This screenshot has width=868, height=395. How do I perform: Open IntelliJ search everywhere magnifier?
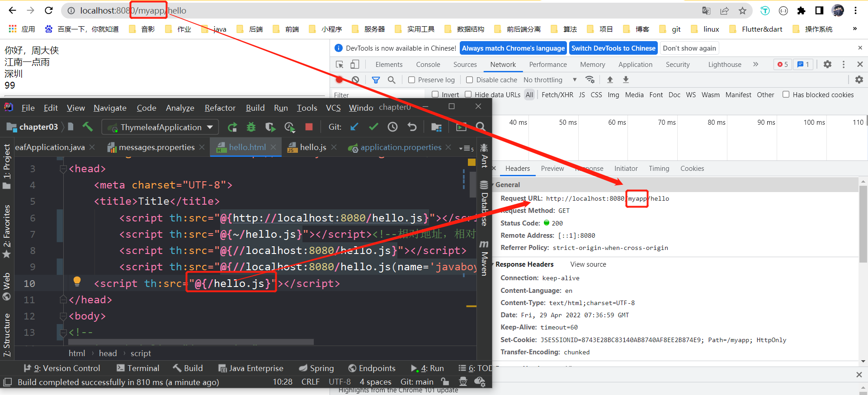pyautogui.click(x=481, y=127)
